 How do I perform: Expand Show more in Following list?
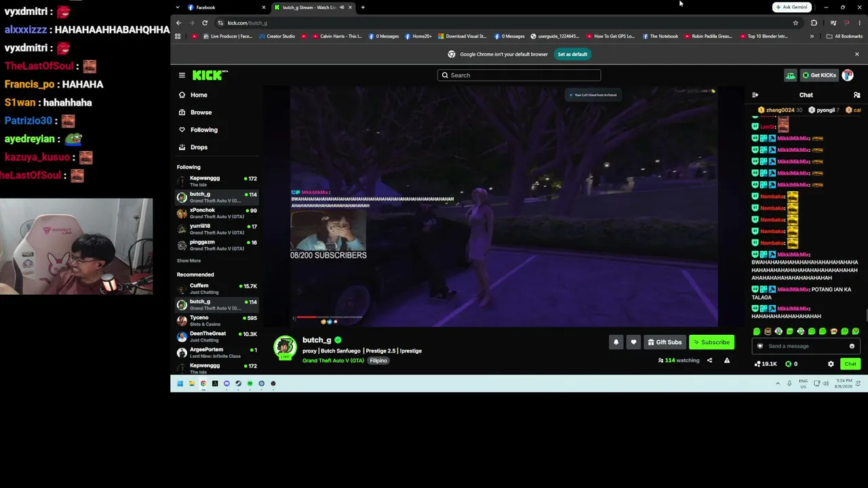click(189, 261)
